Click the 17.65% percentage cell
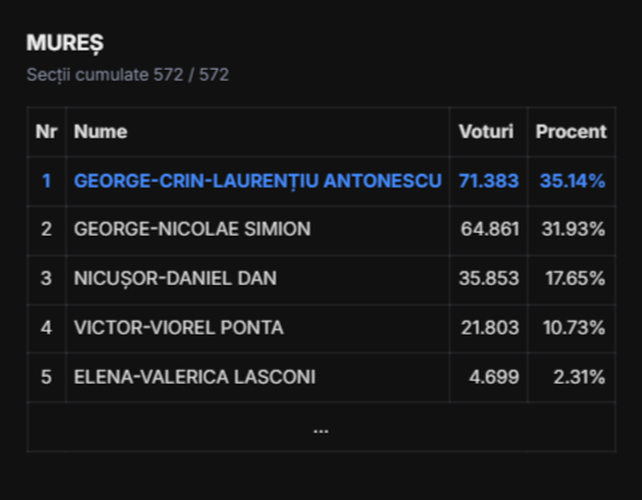Viewport: 642px width, 500px height. pos(575,278)
